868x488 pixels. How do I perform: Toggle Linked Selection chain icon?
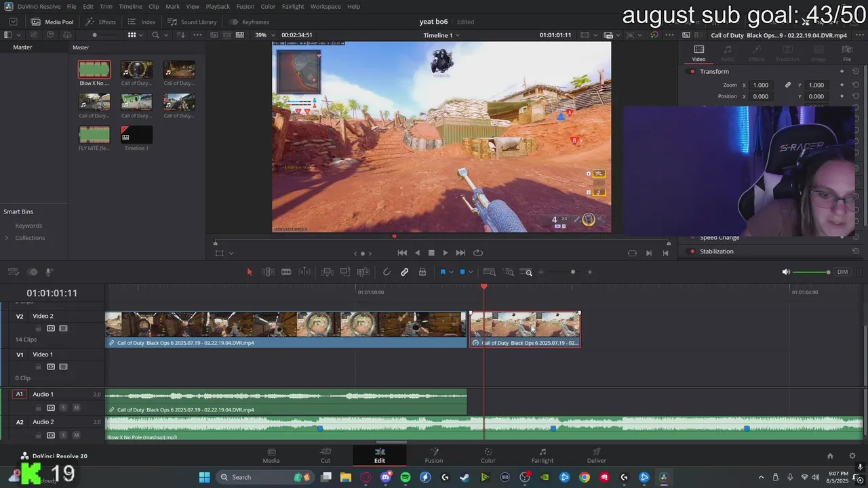pos(404,272)
